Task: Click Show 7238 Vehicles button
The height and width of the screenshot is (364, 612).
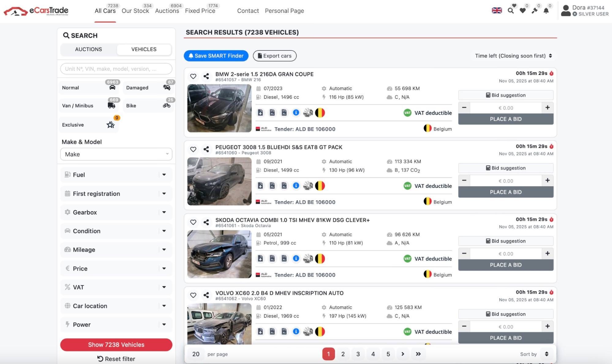Action: point(116,345)
